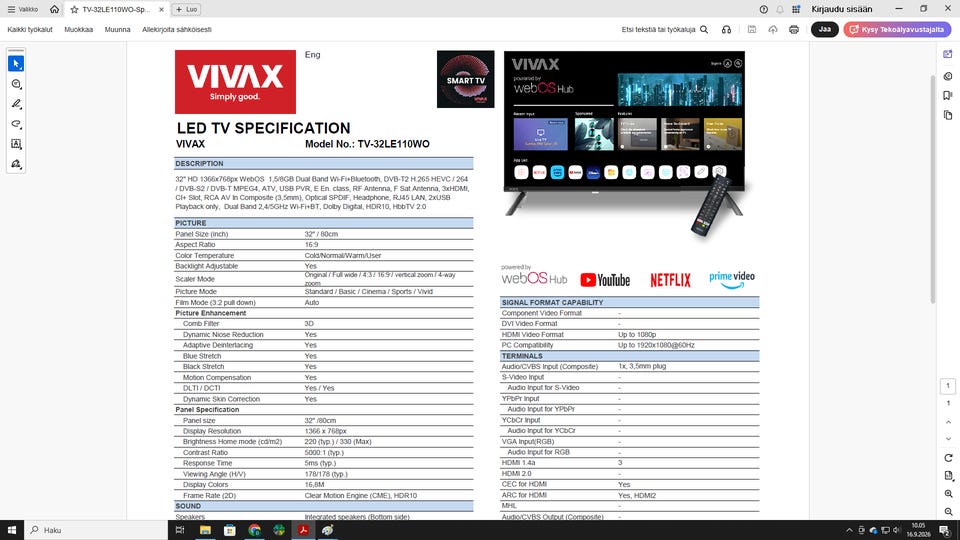Rotate the page with the refresh arrow icon

click(948, 458)
